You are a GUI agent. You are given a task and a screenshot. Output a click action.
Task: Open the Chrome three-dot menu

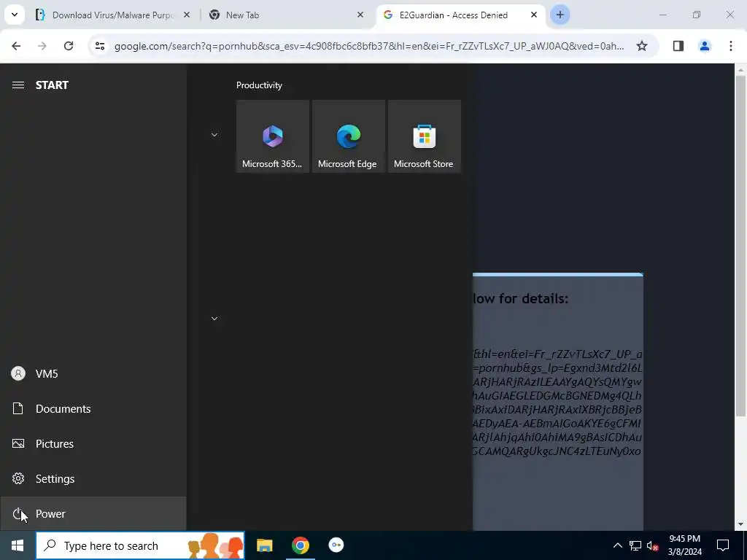click(731, 46)
